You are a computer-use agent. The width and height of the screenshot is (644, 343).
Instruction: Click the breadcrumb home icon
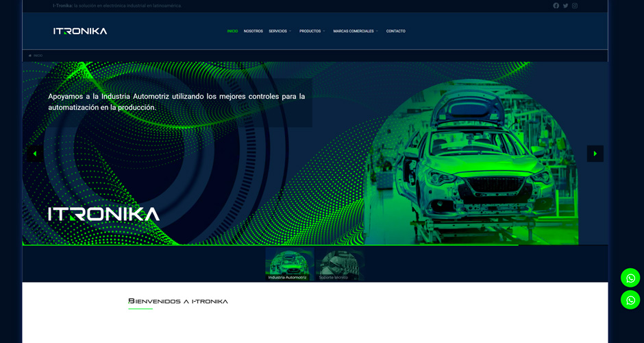30,56
